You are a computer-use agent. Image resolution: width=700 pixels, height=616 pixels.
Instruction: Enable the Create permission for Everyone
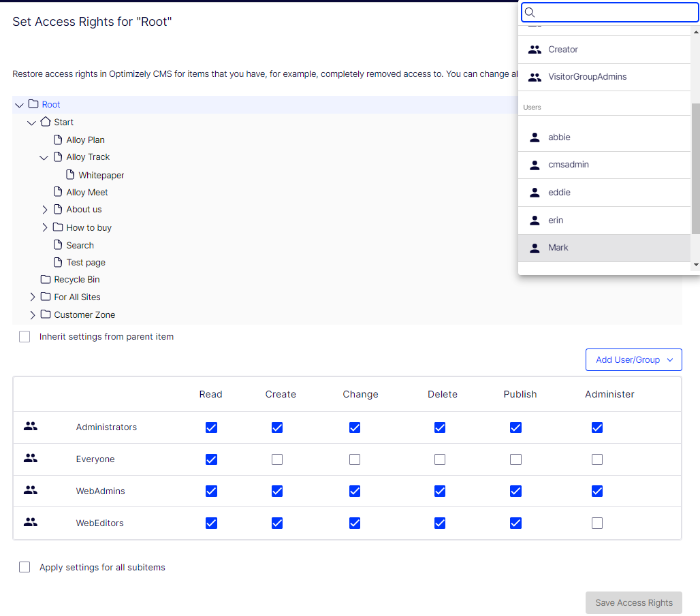coord(277,459)
